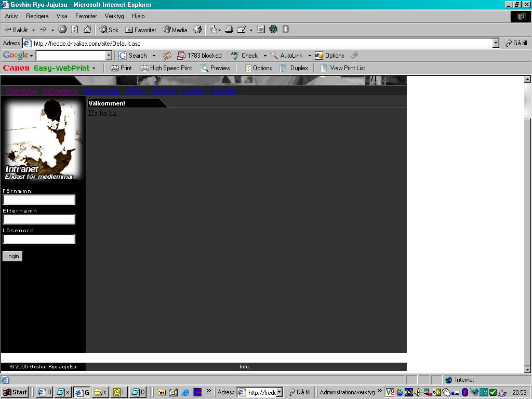This screenshot has height=399, width=532.
Task: Print page using IE printer icon
Action: (x=229, y=30)
